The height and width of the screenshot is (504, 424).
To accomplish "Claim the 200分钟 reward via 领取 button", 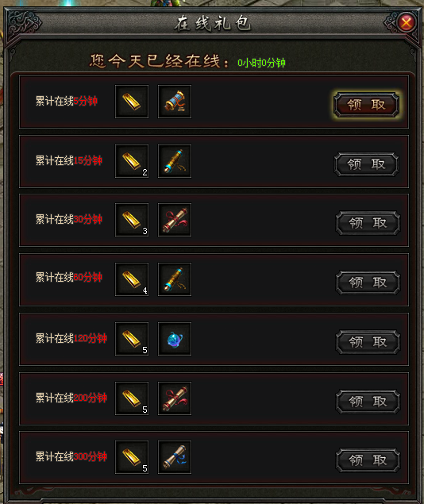I will pyautogui.click(x=368, y=402).
